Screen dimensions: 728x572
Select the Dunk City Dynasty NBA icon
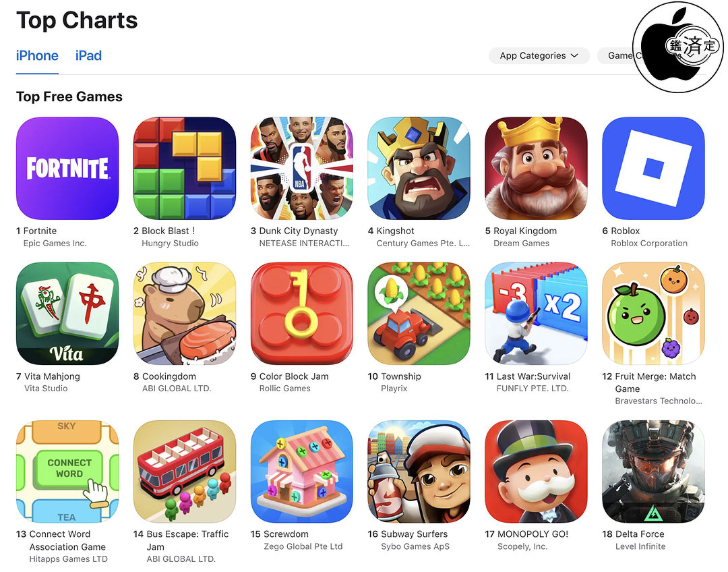point(302,168)
